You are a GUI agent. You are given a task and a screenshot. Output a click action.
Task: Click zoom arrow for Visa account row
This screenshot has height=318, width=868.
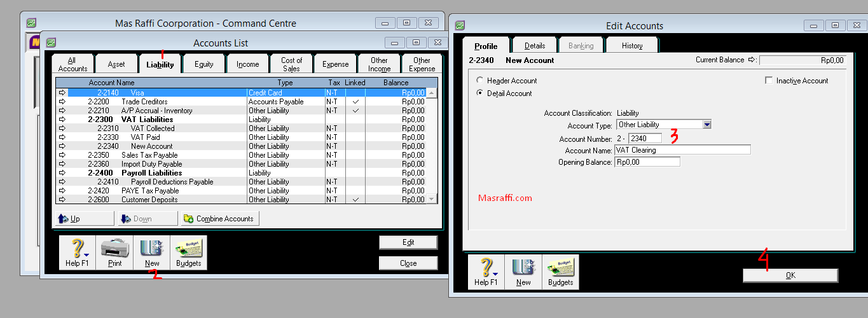[x=62, y=93]
